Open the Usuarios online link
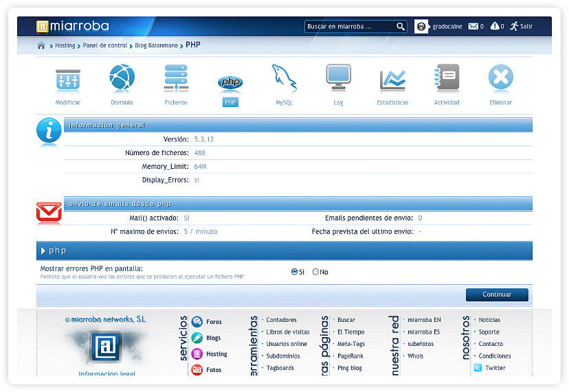 click(x=287, y=344)
